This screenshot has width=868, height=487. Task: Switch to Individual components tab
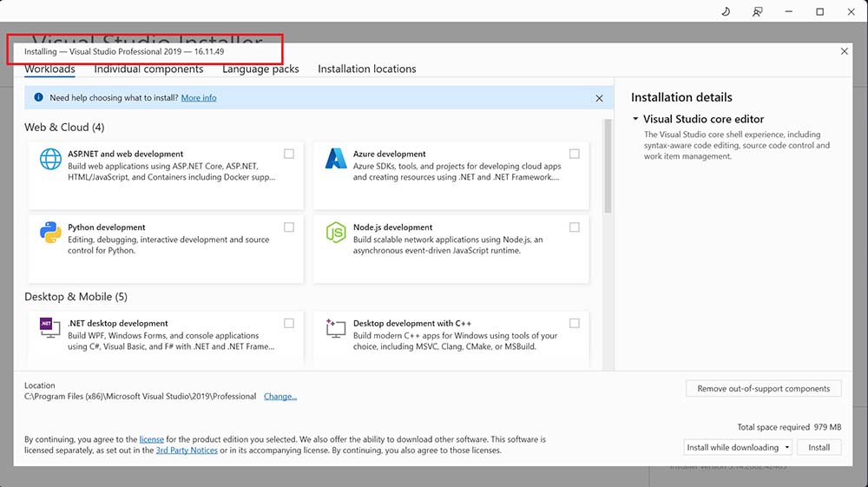pyautogui.click(x=148, y=69)
